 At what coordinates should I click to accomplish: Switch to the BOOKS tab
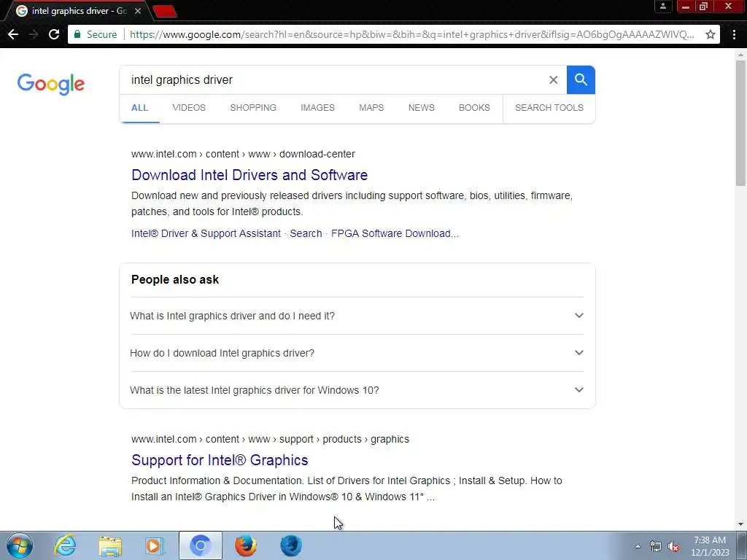474,108
